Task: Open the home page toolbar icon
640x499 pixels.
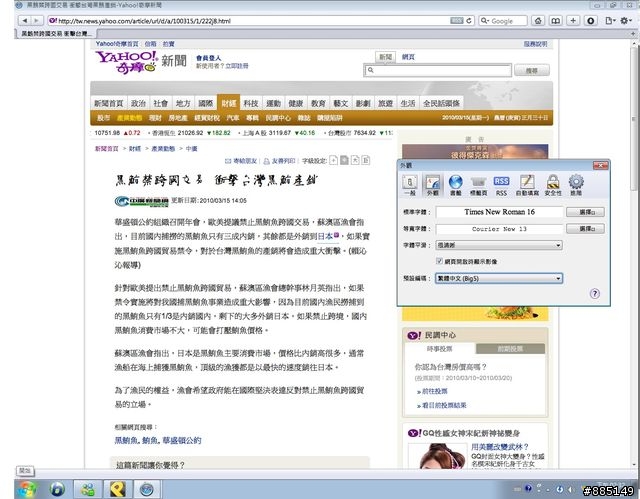Action: [x=538, y=20]
